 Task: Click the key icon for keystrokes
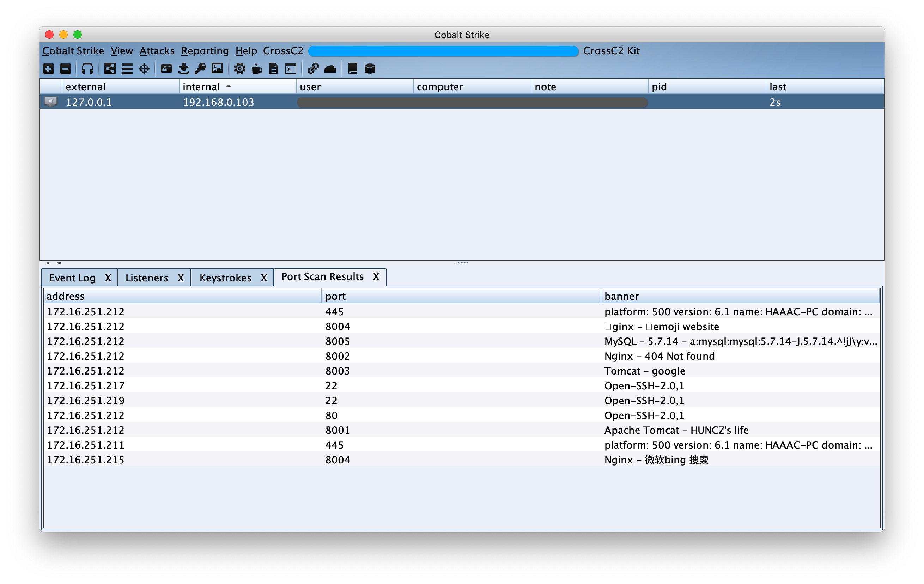tap(200, 69)
